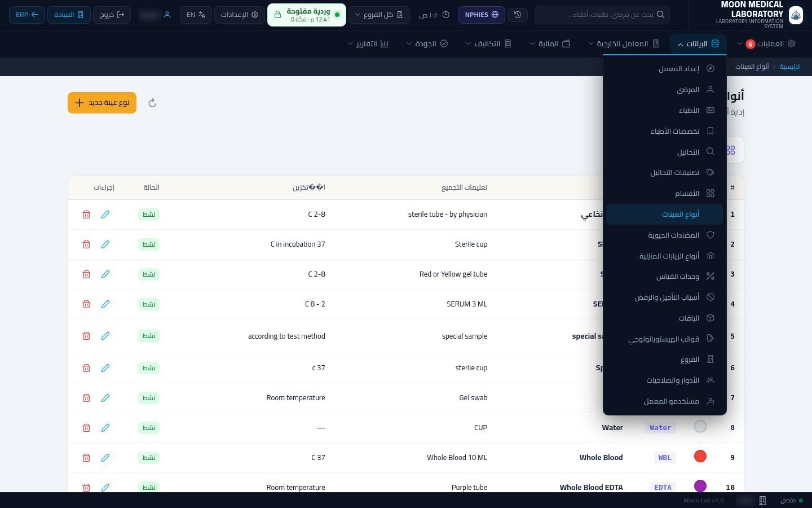The width and height of the screenshot is (812, 508).
Task: Expand the العمليات operations menu
Action: tap(766, 43)
